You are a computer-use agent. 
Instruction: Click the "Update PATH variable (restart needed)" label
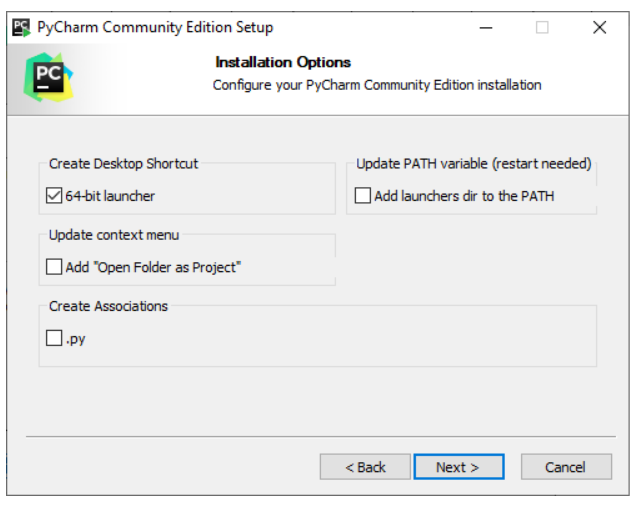[474, 163]
